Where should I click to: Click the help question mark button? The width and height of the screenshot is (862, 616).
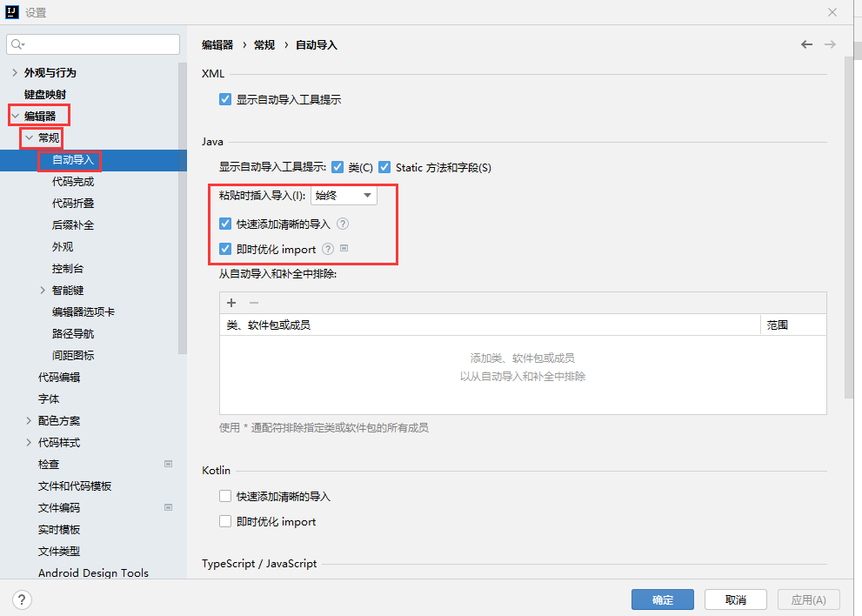23,599
